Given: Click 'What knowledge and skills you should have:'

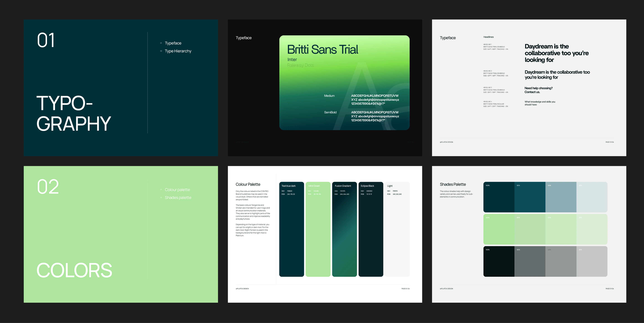Looking at the screenshot, I should [540, 103].
